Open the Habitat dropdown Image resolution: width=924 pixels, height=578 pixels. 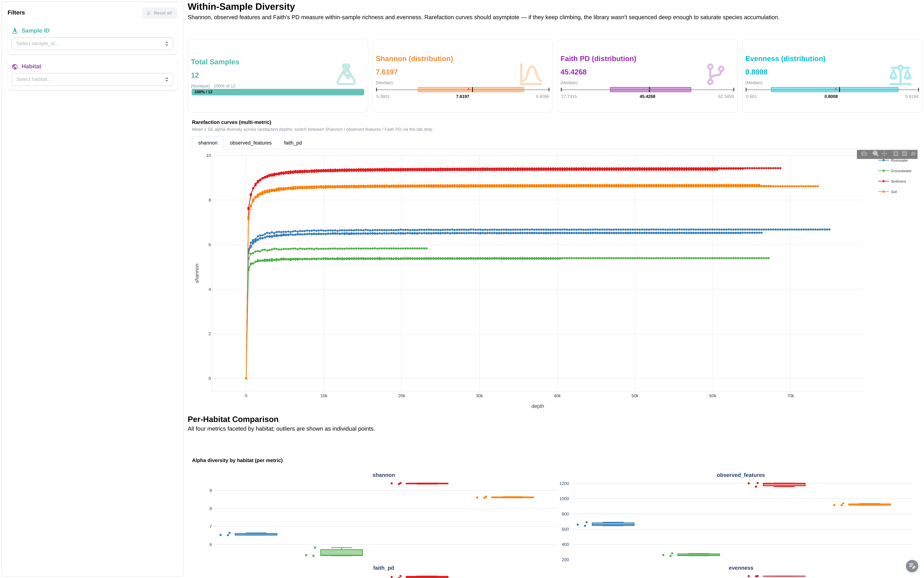(92, 79)
